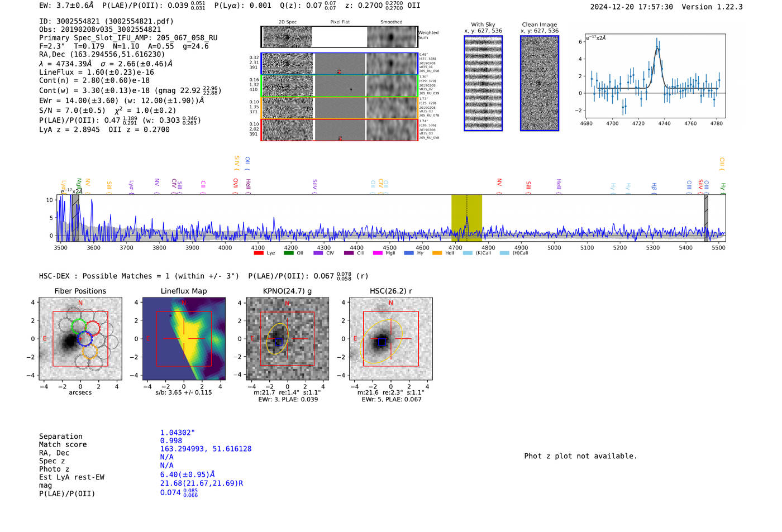Open the Clean Image cutout

[x=540, y=83]
